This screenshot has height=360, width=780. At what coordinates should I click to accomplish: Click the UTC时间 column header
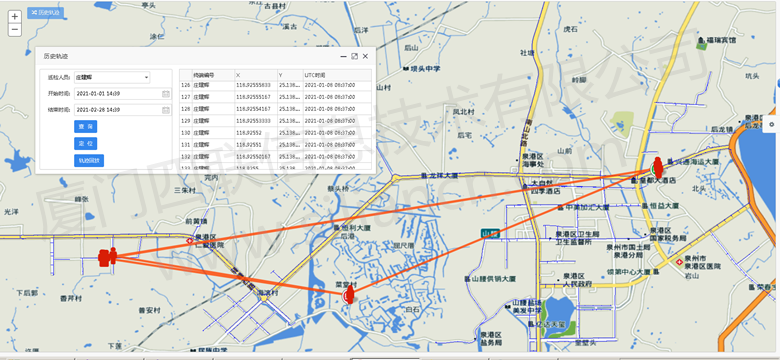[x=337, y=75]
